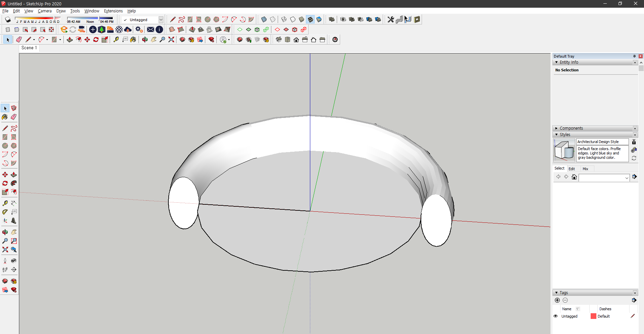Click the Untagged tag red color swatch
Screen dimensions: 644x334
click(593, 316)
